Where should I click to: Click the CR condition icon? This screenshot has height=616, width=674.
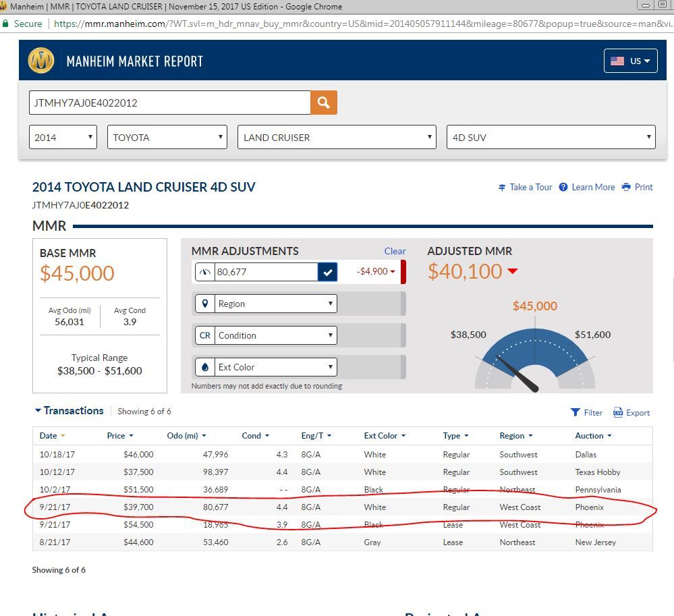point(205,335)
